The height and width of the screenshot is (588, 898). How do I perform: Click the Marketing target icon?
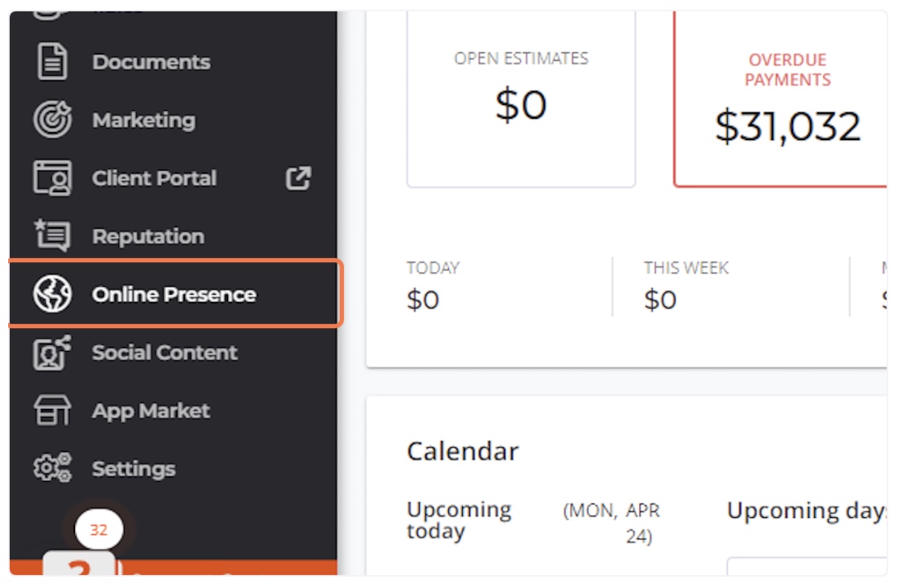coord(52,119)
